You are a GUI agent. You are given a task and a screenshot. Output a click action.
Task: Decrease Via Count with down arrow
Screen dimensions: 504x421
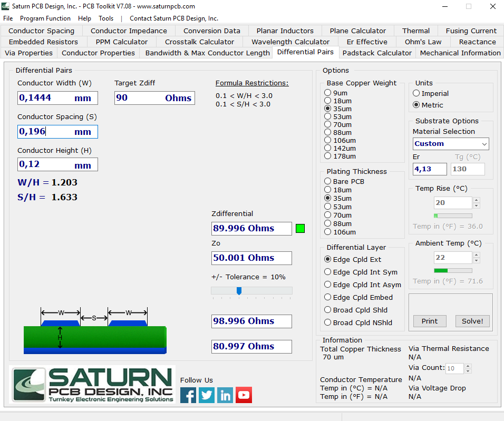[x=468, y=371]
